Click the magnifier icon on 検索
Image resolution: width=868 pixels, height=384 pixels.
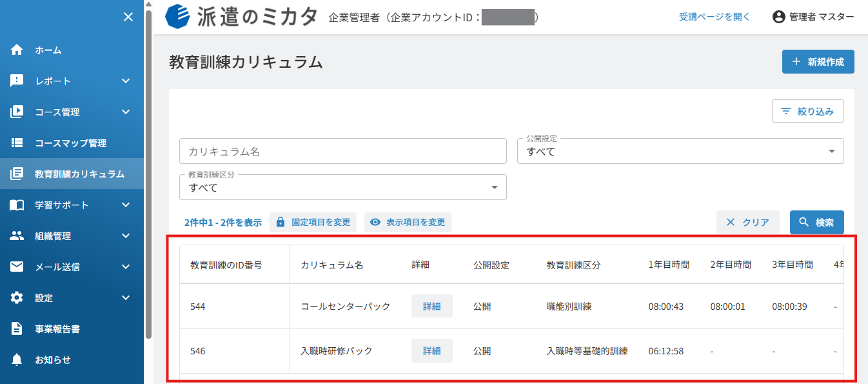(804, 222)
